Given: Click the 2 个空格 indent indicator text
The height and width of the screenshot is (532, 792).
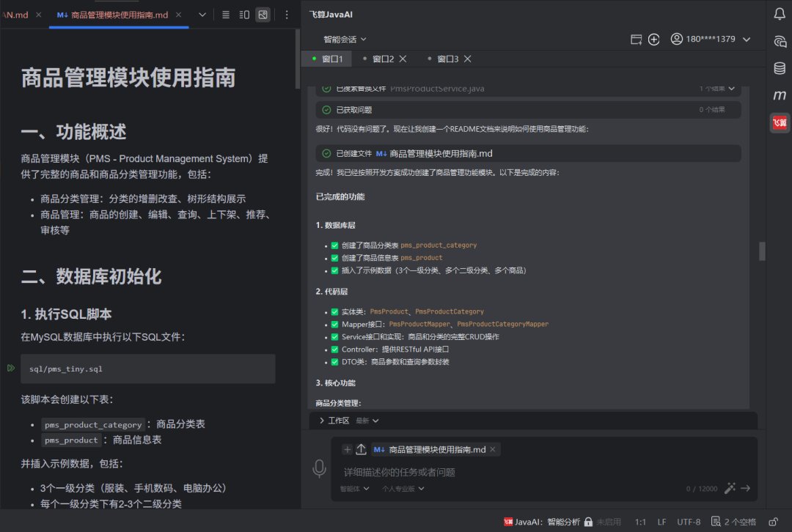Looking at the screenshot, I should click(740, 522).
